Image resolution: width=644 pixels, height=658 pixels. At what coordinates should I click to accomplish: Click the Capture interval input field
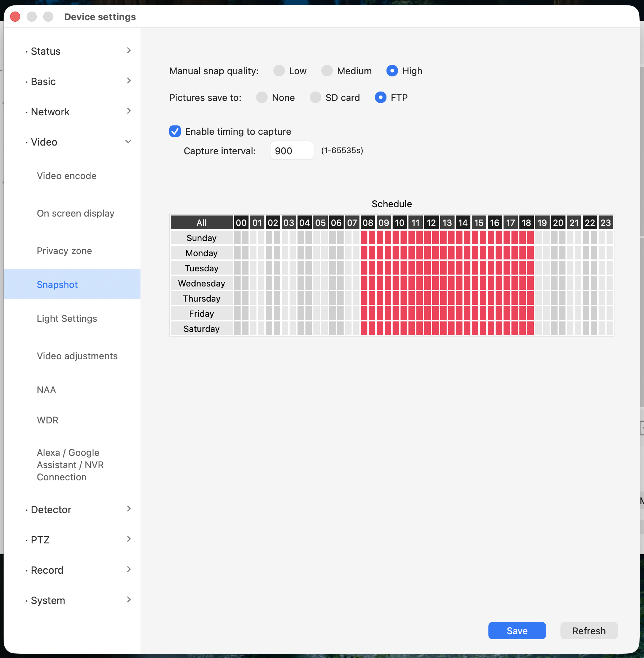[292, 151]
